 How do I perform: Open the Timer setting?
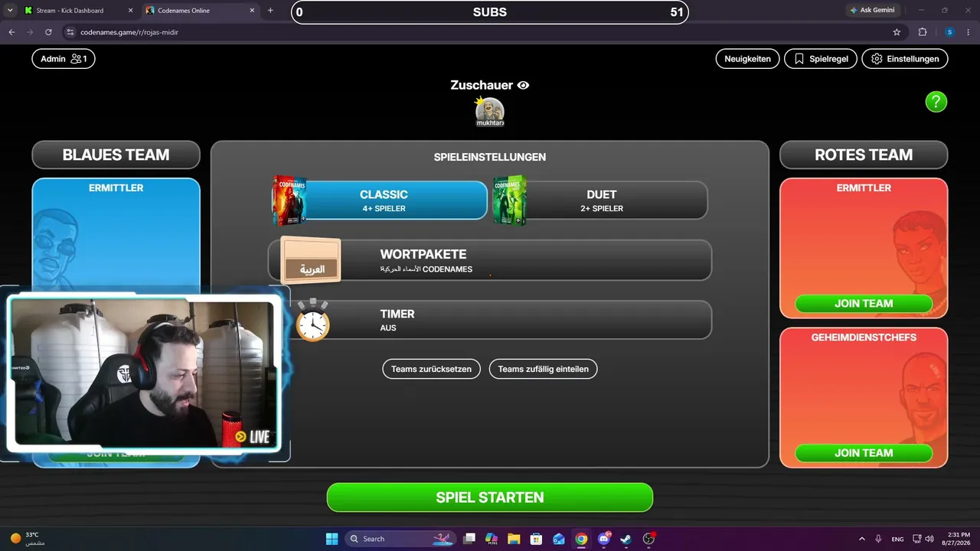tap(490, 320)
